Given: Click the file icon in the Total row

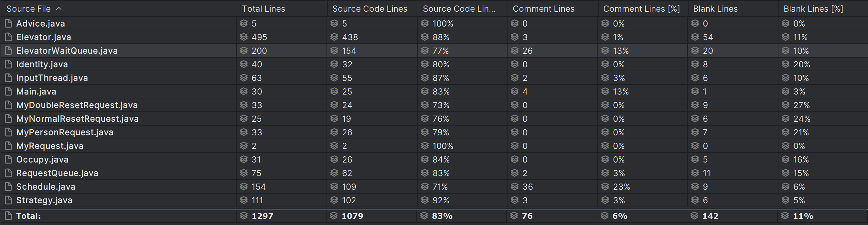Looking at the screenshot, I should [8, 216].
